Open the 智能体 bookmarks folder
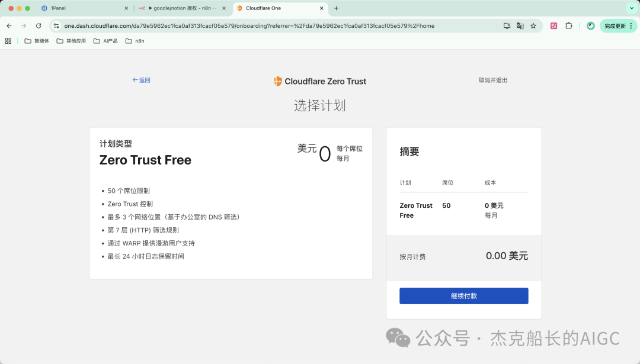The height and width of the screenshot is (364, 640). click(37, 41)
